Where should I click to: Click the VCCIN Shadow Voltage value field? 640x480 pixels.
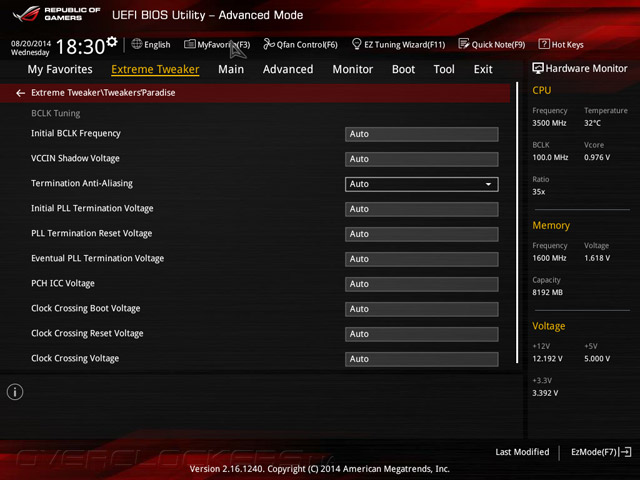tap(422, 159)
